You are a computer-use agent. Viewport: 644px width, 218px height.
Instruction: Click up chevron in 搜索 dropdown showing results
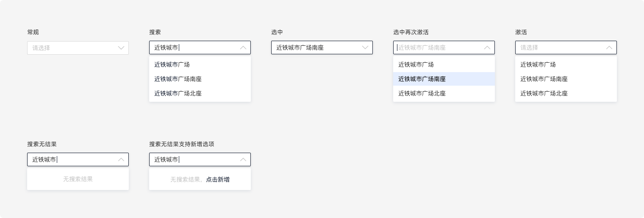coord(243,48)
